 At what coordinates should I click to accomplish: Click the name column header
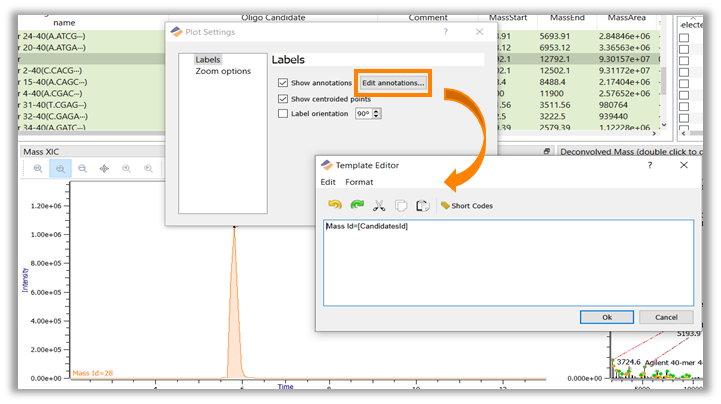[64, 23]
